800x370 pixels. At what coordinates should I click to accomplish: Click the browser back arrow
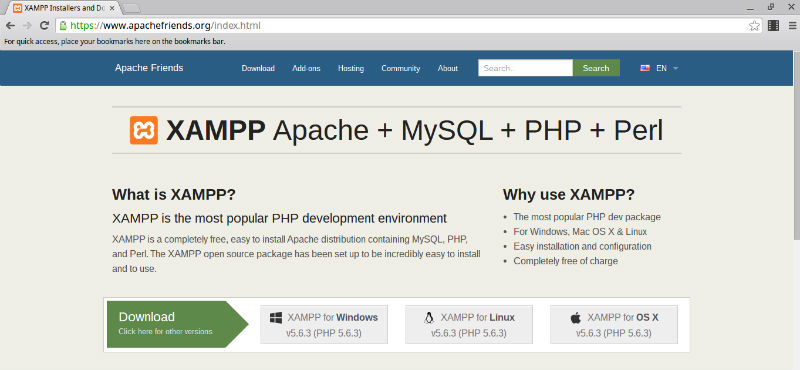[x=10, y=26]
